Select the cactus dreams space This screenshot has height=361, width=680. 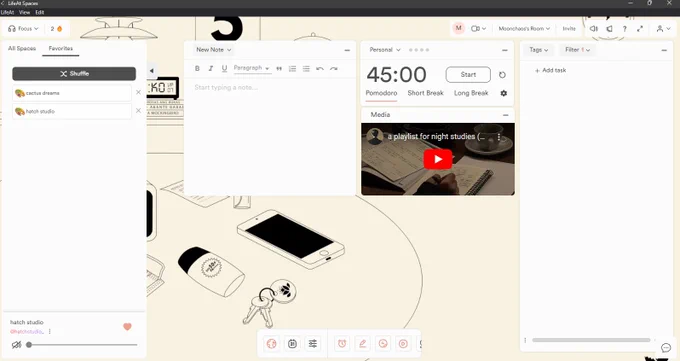(x=72, y=93)
